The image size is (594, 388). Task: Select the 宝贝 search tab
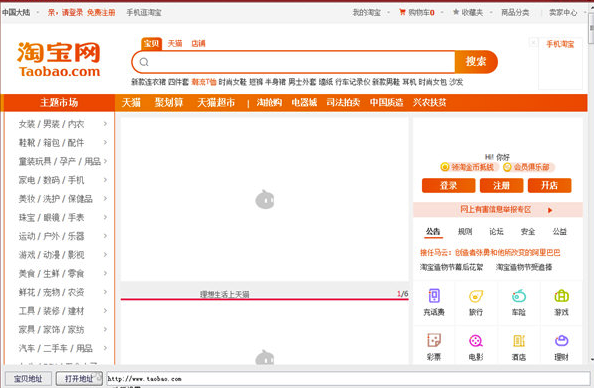151,44
